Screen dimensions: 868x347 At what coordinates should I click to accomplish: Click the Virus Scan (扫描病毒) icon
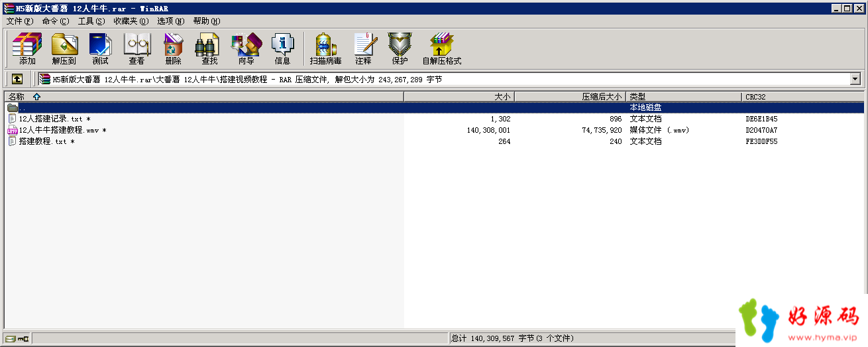pos(325,48)
